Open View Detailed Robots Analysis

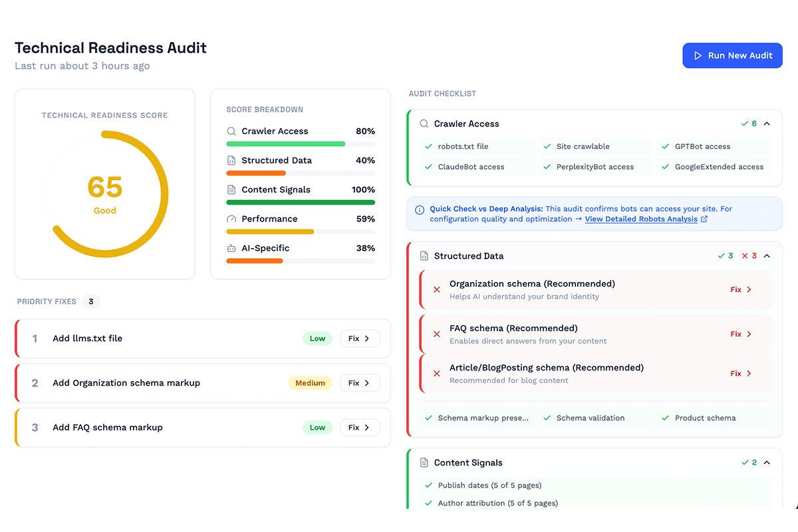click(x=642, y=219)
